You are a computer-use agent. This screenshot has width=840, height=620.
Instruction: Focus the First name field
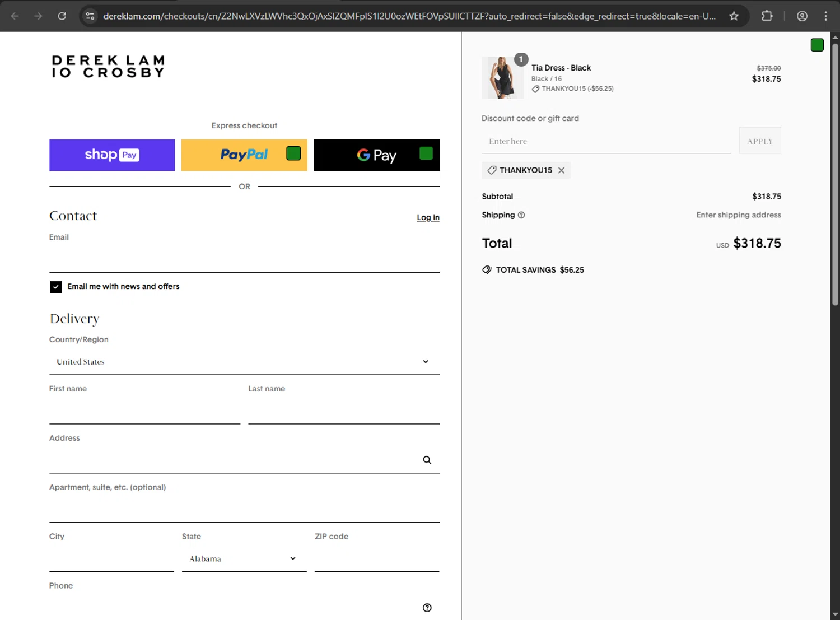[144, 411]
